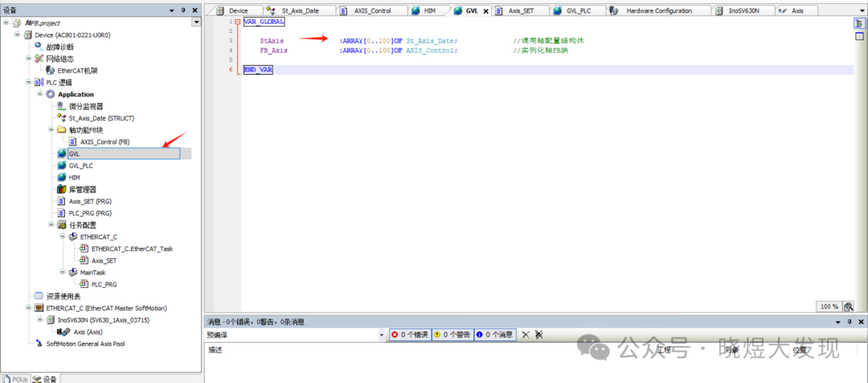Click the zoom magnifier icon beside 100 %
Viewport: 868px width, 383px height.
tap(849, 307)
